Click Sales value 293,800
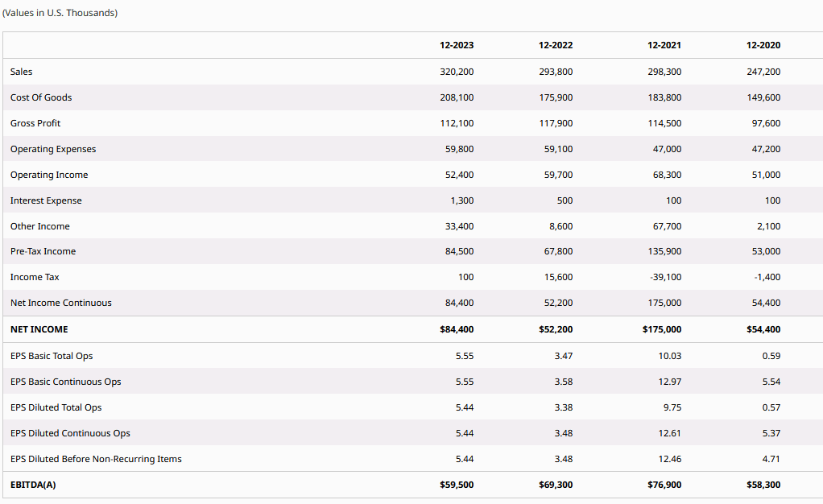The image size is (823, 504). pos(556,72)
